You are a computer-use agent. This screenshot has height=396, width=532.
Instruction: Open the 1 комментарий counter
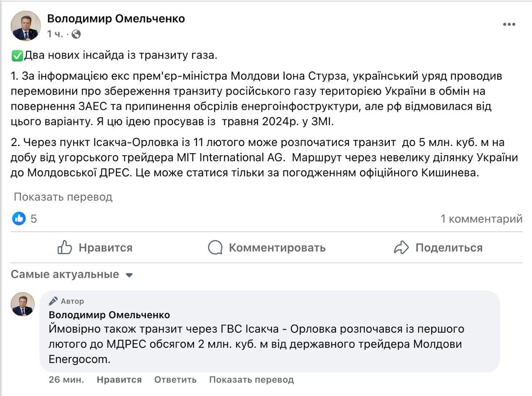[481, 219]
